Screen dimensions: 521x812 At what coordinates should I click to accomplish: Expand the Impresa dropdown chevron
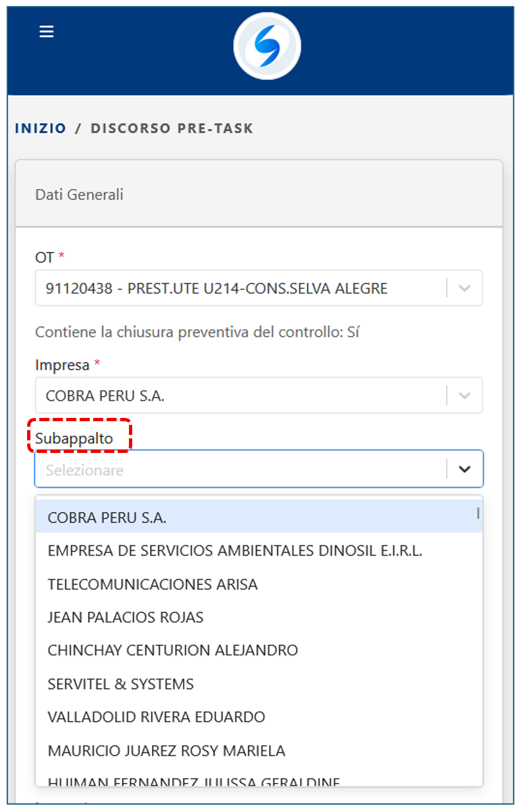(465, 395)
